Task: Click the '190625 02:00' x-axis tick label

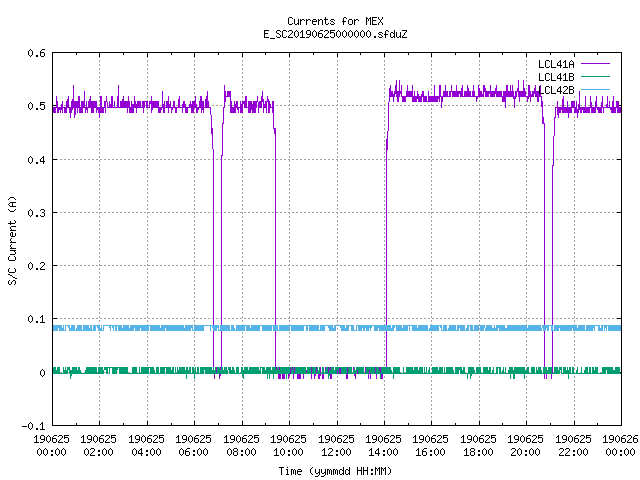Action: pyautogui.click(x=98, y=446)
